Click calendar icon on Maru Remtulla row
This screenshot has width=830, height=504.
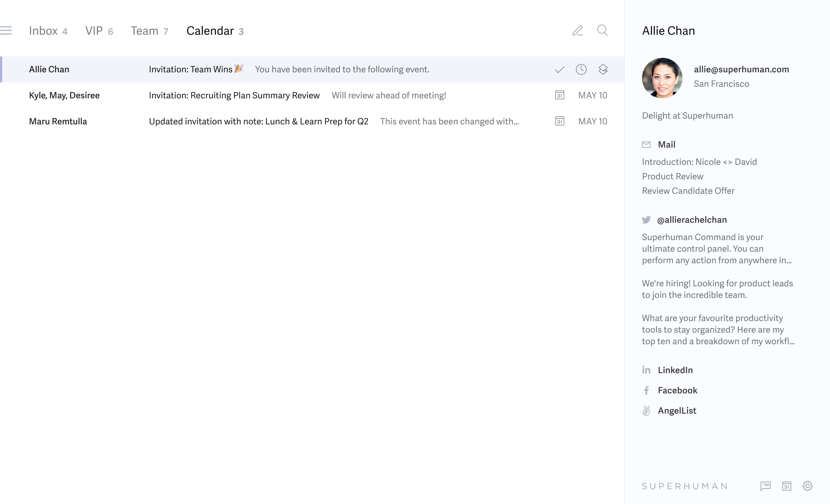click(x=560, y=121)
